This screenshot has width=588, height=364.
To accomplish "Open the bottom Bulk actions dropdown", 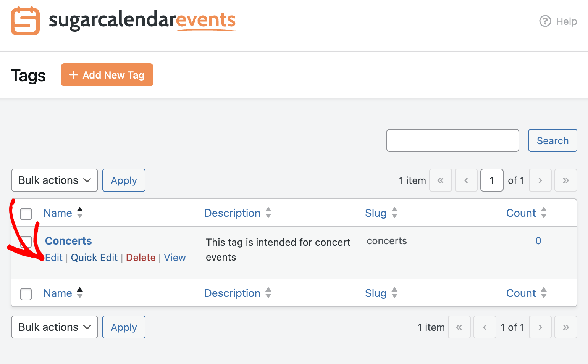I will [x=55, y=327].
